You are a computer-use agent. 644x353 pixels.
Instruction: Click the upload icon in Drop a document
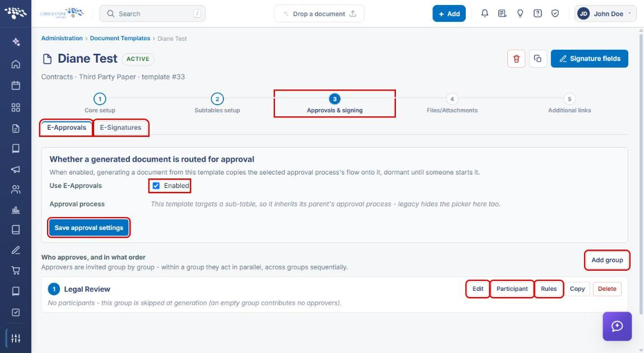353,13
